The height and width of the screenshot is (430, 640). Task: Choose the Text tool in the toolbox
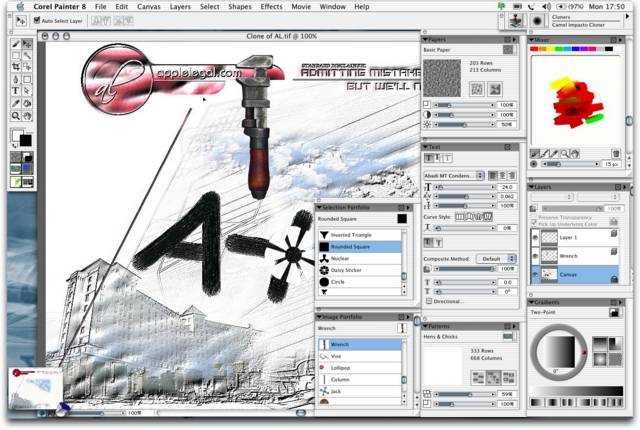pos(16,89)
